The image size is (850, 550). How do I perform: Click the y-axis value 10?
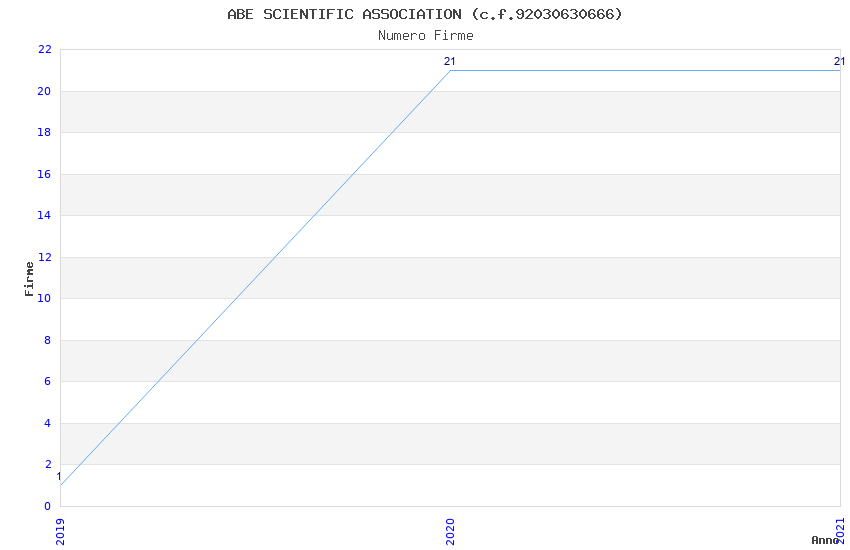tap(44, 298)
